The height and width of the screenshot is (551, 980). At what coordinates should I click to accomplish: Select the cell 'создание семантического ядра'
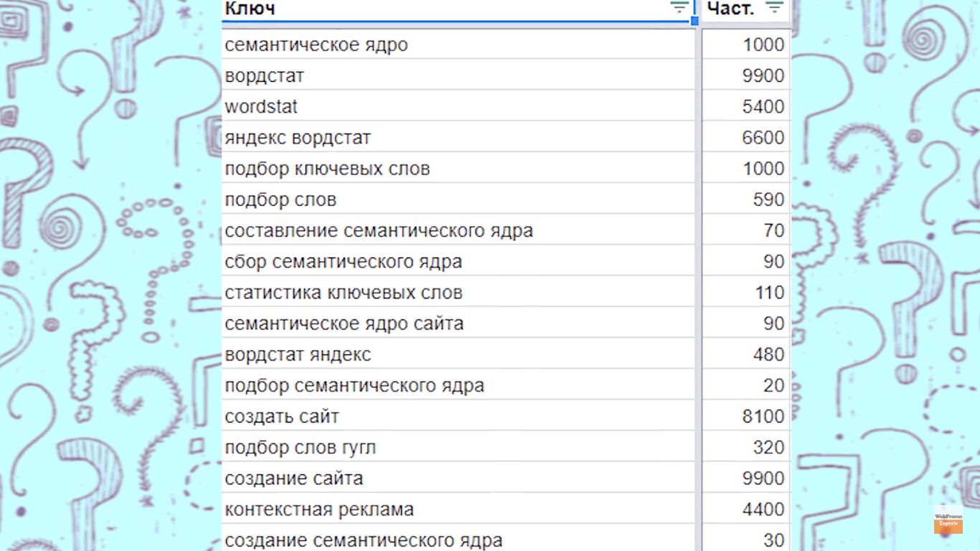(x=458, y=539)
